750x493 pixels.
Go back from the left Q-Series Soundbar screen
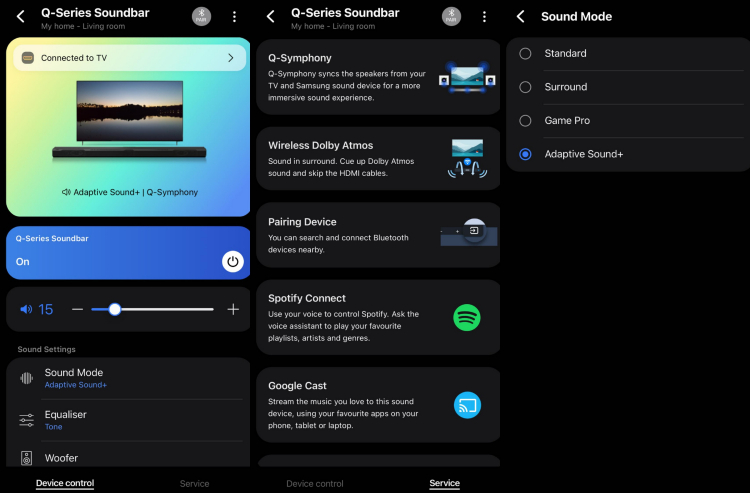(x=21, y=17)
